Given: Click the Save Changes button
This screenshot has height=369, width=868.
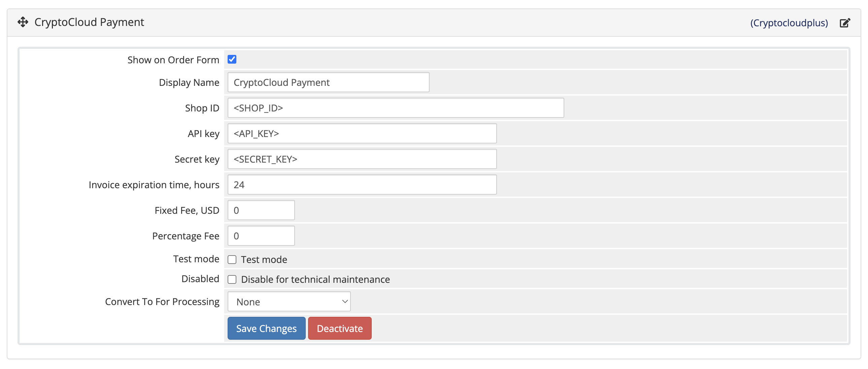Looking at the screenshot, I should tap(266, 328).
